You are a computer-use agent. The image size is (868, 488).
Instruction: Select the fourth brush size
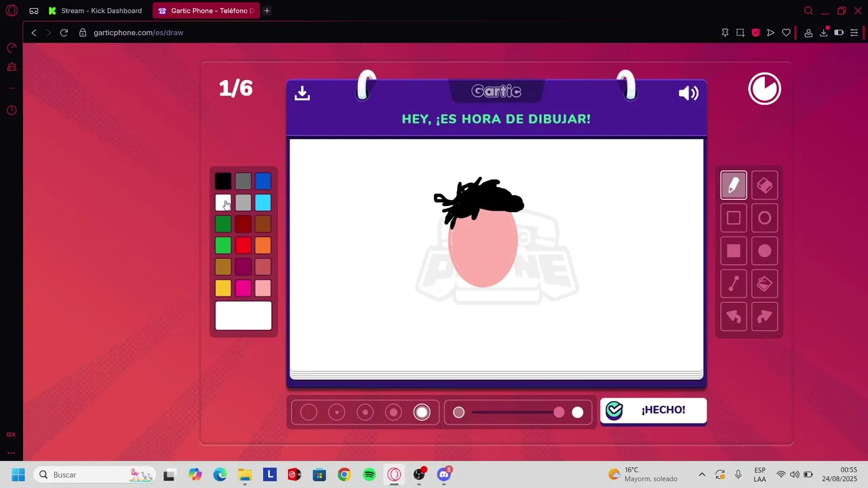[x=394, y=412]
